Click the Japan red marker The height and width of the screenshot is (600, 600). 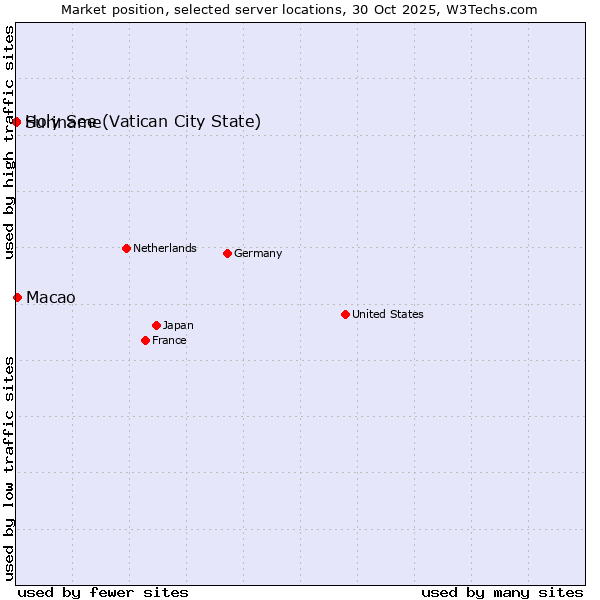(156, 325)
